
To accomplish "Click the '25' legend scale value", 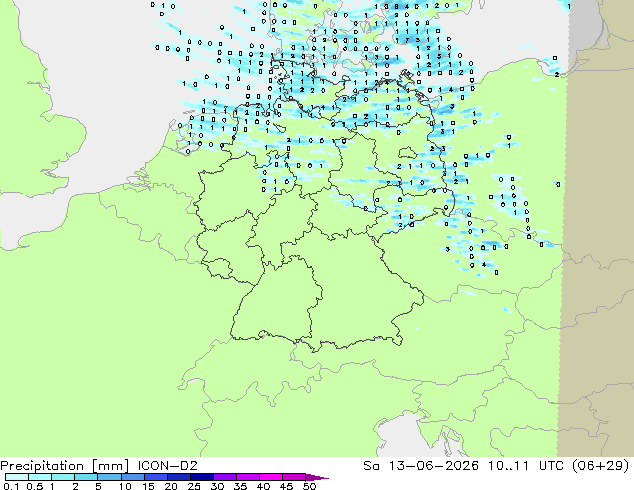I will coord(194,486).
